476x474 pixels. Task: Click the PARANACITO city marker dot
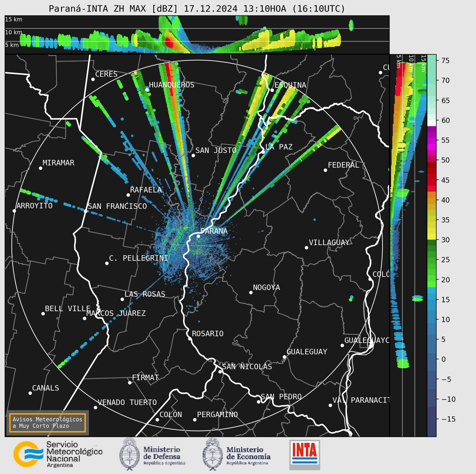[x=330, y=405]
